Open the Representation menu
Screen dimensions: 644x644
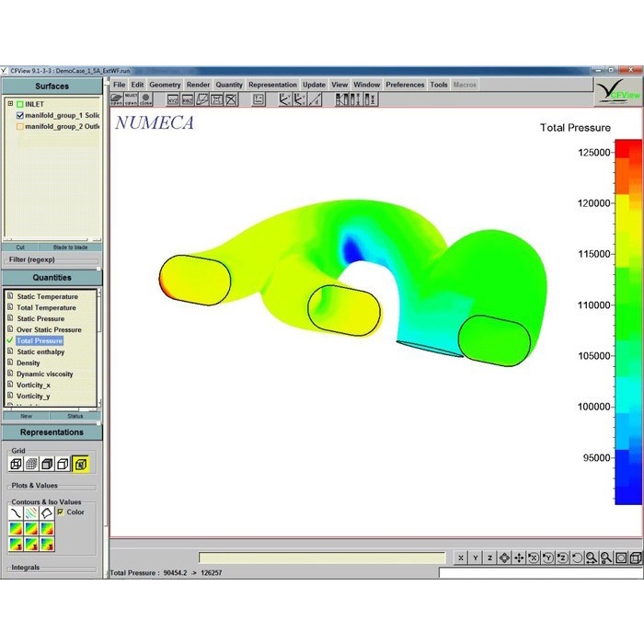coord(272,85)
